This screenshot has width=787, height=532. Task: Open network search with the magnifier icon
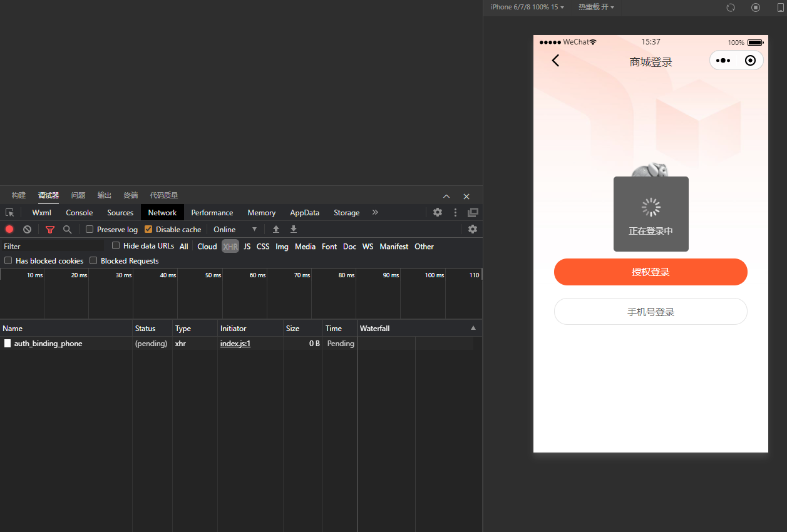click(x=68, y=229)
